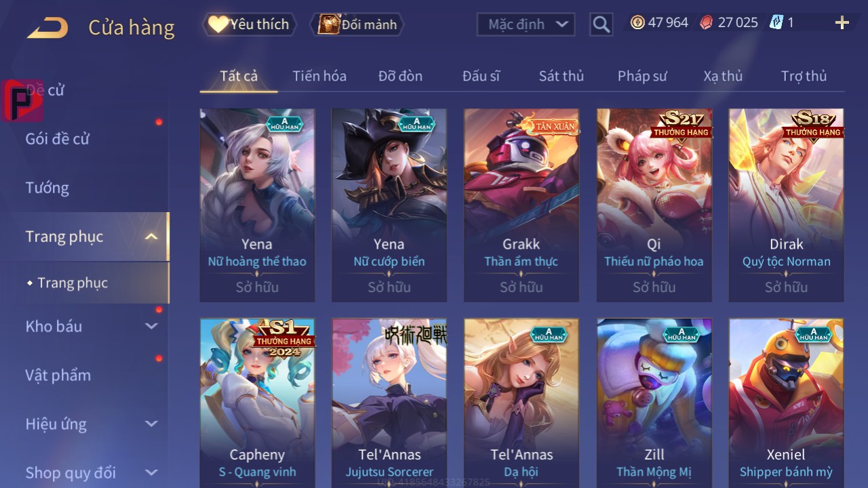Select Tướng in the sidebar
This screenshot has height=488, width=868.
47,188
